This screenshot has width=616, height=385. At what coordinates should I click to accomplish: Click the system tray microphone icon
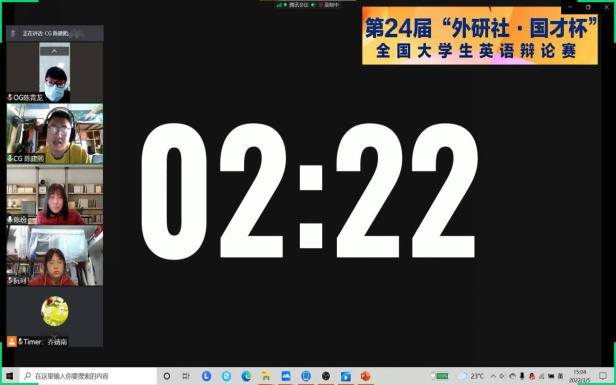pyautogui.click(x=522, y=376)
